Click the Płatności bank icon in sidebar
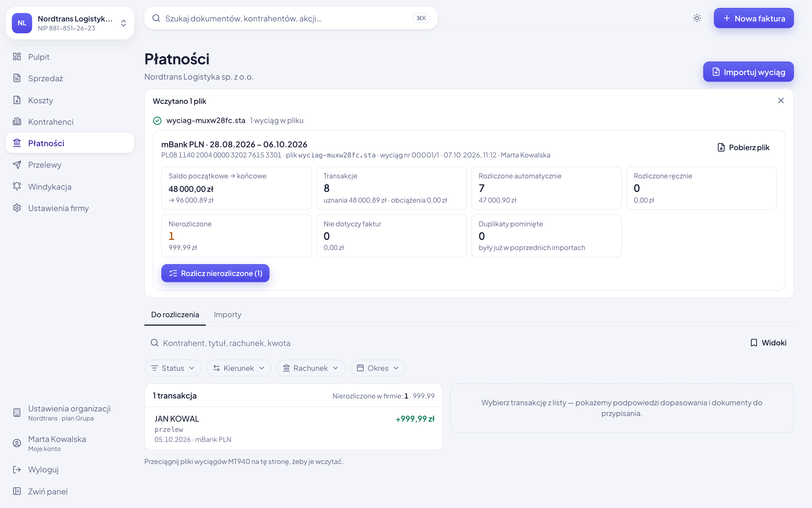 pyautogui.click(x=17, y=143)
